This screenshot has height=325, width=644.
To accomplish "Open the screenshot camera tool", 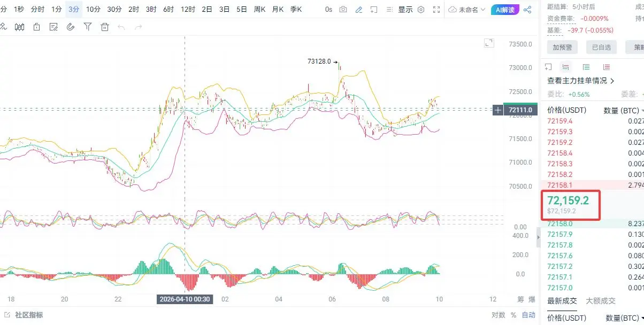I will pyautogui.click(x=343, y=10).
